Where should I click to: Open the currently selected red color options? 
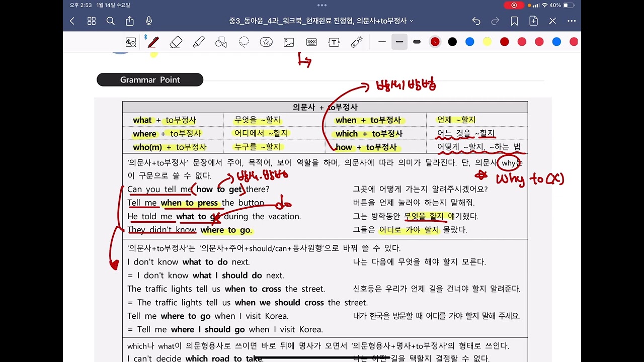(435, 42)
